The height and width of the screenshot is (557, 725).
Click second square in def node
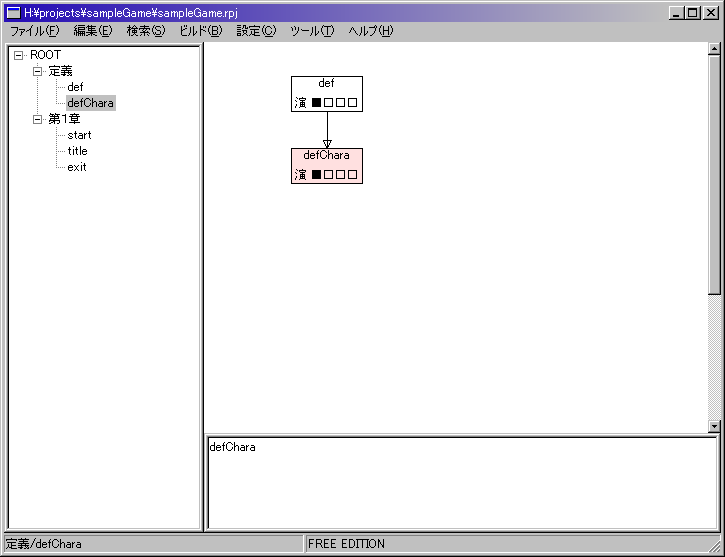(329, 103)
